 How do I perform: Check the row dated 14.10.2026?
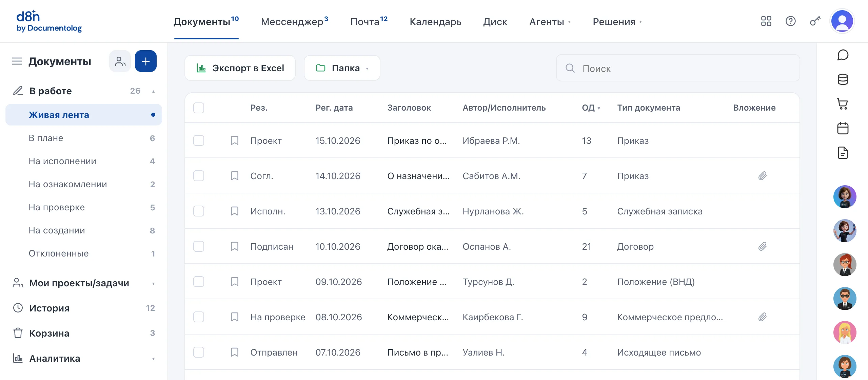199,176
